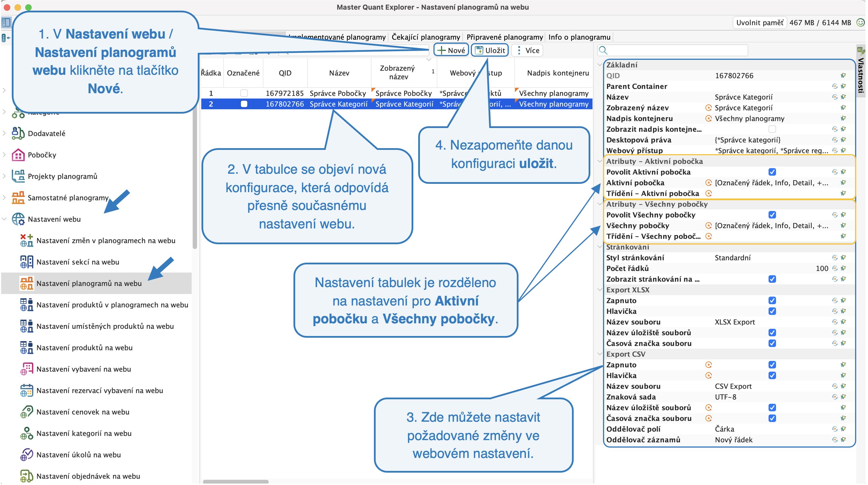Sort by the QID column header

coord(285,73)
